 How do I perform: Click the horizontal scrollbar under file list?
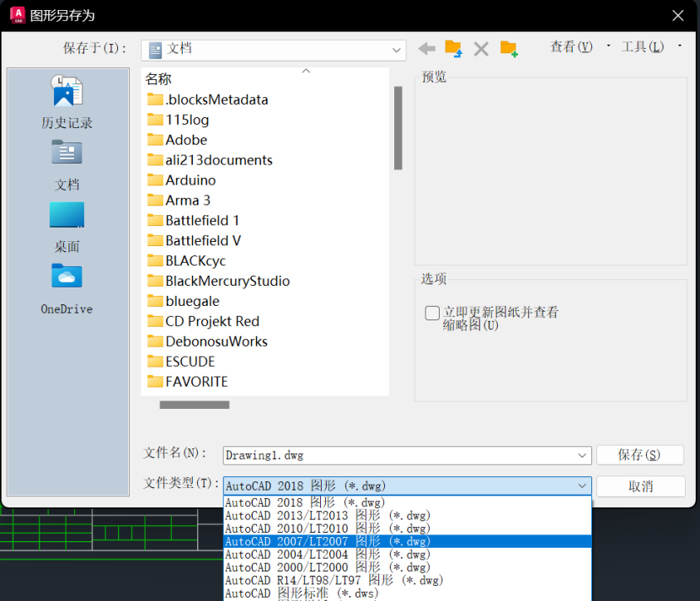[x=195, y=405]
